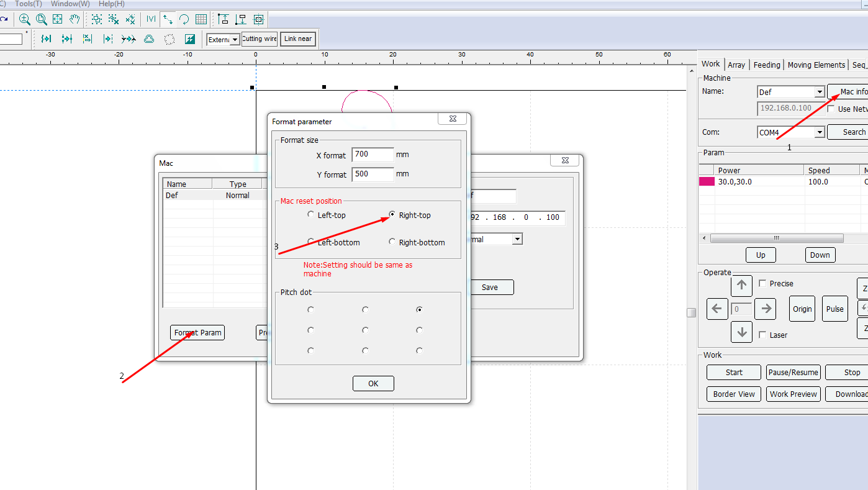Open the Tools menu
This screenshot has height=490, width=868.
29,4
